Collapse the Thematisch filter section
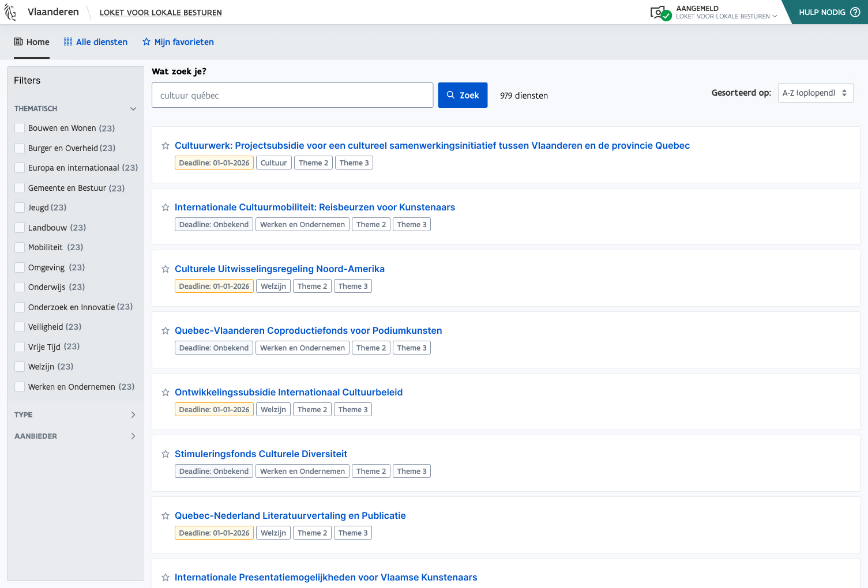Viewport: 868px width, 588px height. click(133, 109)
